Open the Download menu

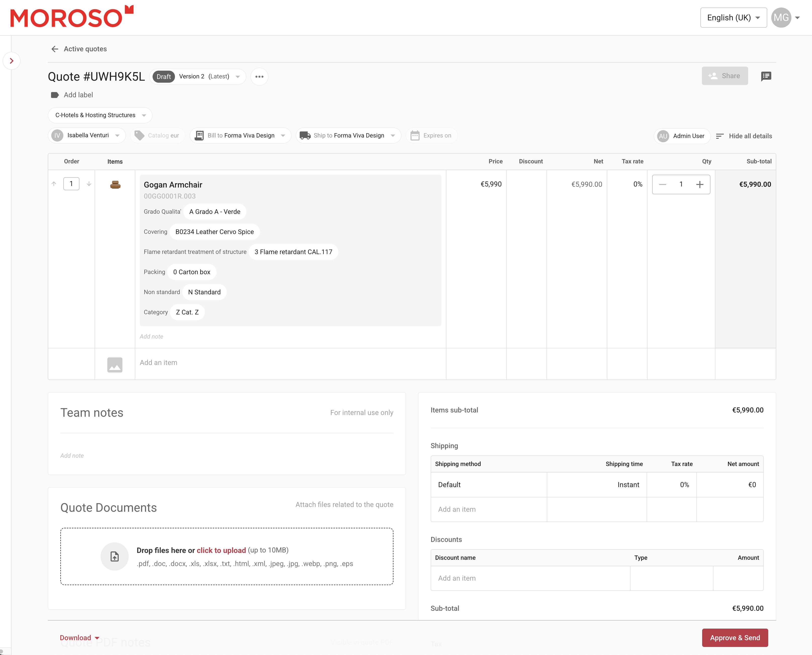click(x=80, y=638)
